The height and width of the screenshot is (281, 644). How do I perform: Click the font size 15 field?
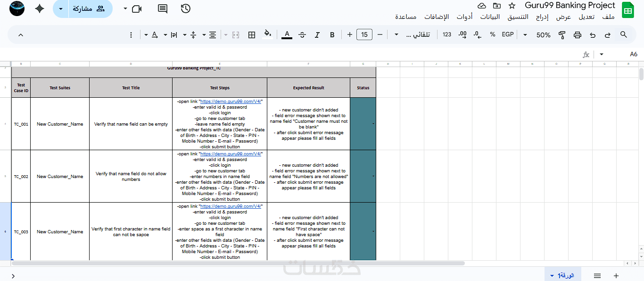click(364, 34)
